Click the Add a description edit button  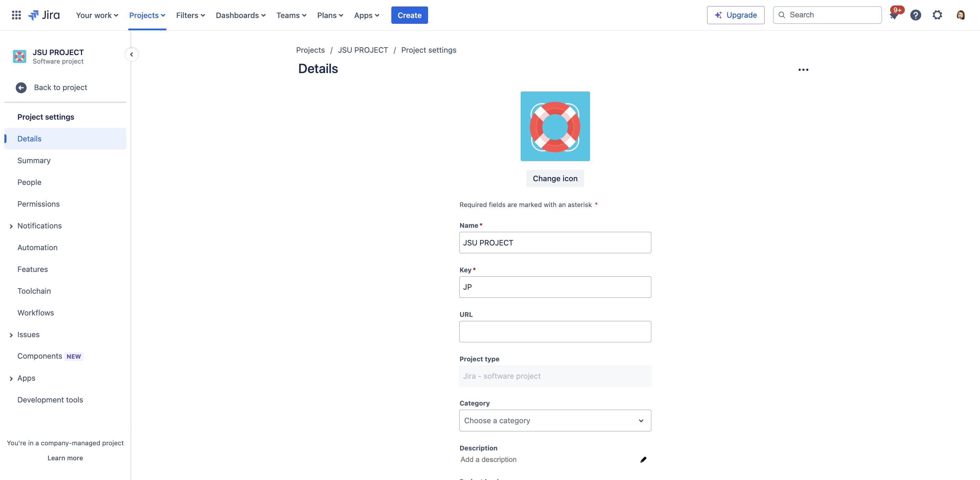[644, 459]
